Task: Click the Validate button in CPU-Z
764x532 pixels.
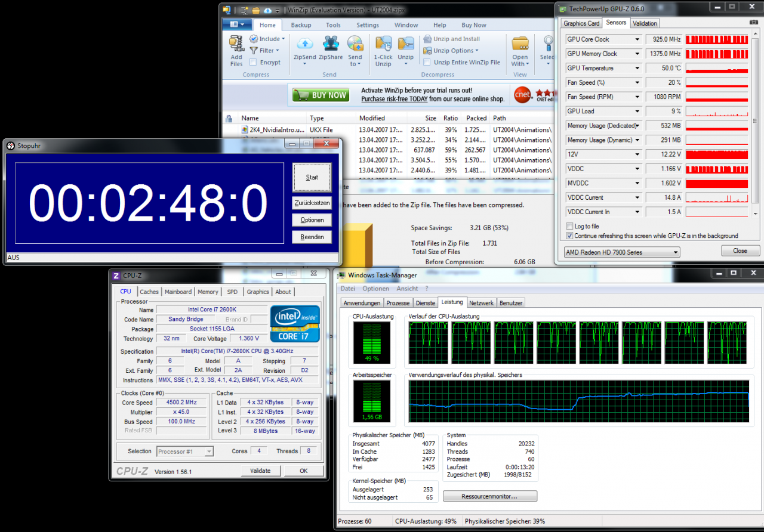Action: (x=260, y=471)
